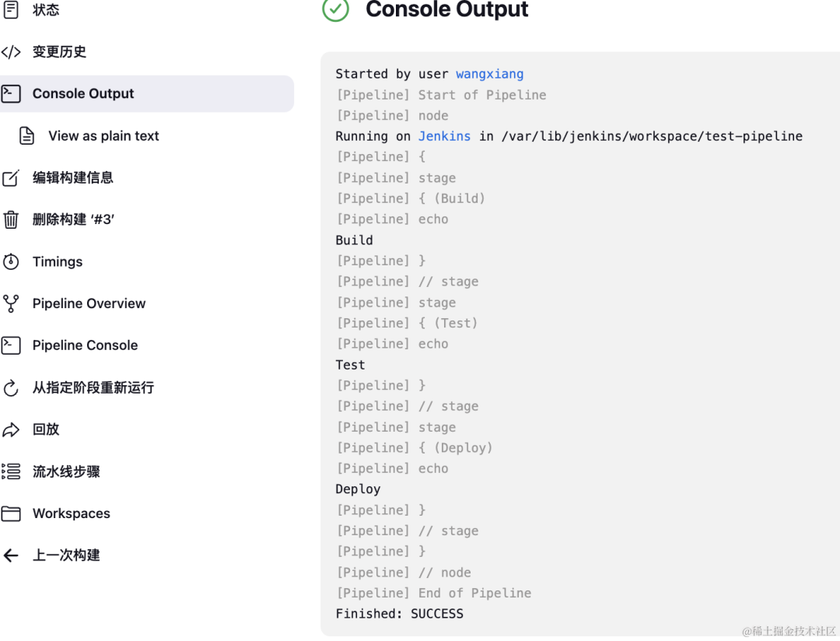The height and width of the screenshot is (641, 840).
Task: Click the 回放 replay share arrow icon
Action: point(11,429)
